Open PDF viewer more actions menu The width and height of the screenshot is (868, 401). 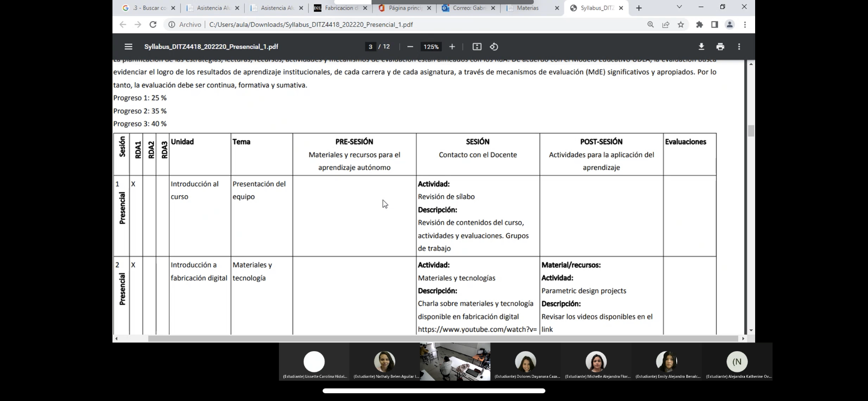(x=739, y=46)
